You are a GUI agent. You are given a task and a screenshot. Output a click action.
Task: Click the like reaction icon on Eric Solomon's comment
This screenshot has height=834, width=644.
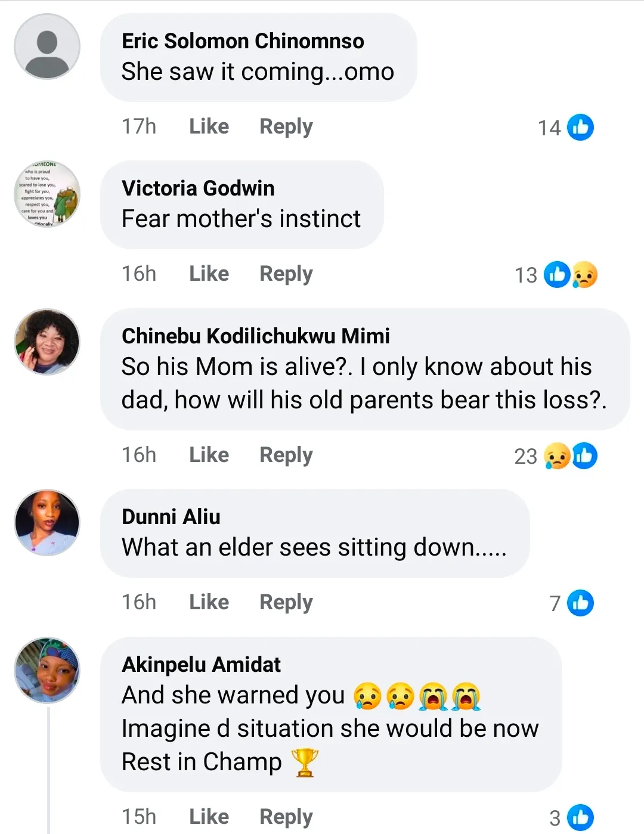[580, 127]
